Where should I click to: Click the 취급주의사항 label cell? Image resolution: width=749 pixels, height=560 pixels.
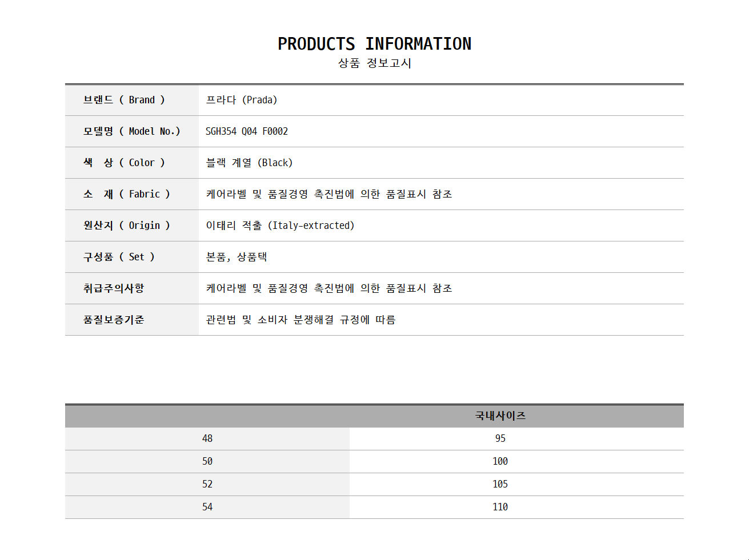pyautogui.click(x=132, y=288)
